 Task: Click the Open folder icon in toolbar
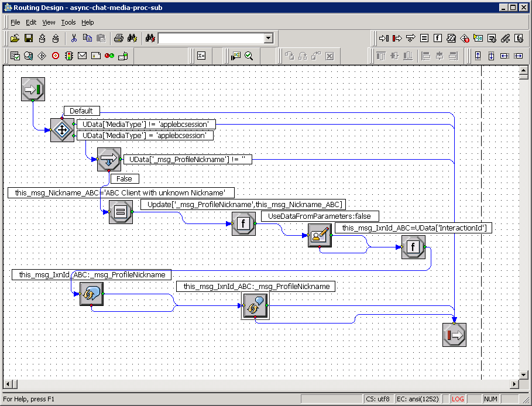15,39
